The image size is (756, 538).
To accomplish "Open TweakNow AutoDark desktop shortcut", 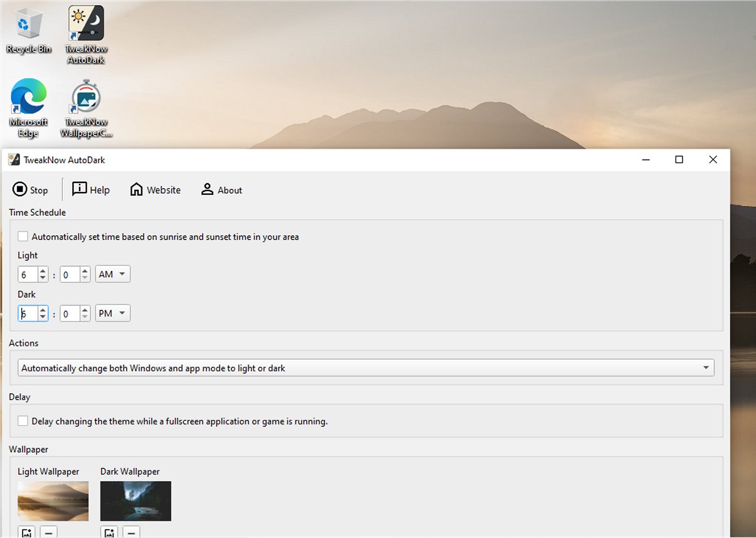I will (x=87, y=36).
